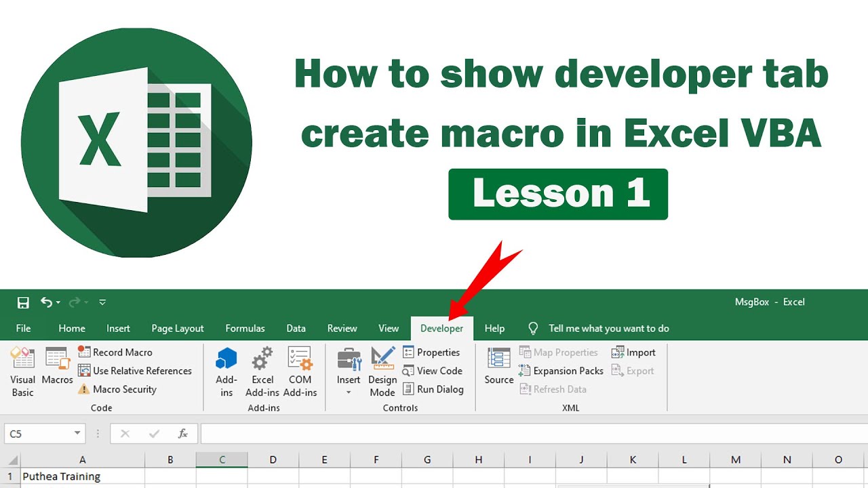Click the lightbulb Tell me icon

tap(533, 328)
